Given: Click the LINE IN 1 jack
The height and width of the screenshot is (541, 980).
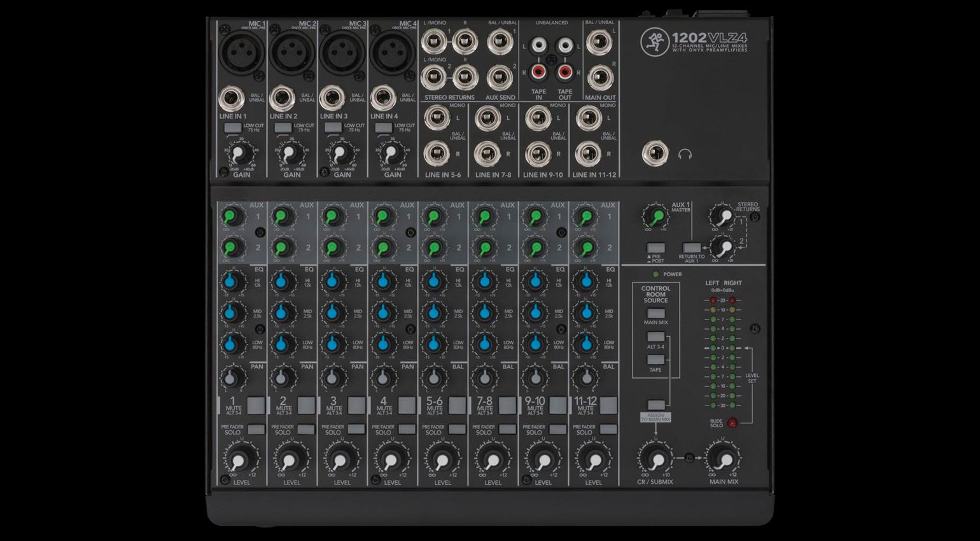Looking at the screenshot, I should 232,99.
